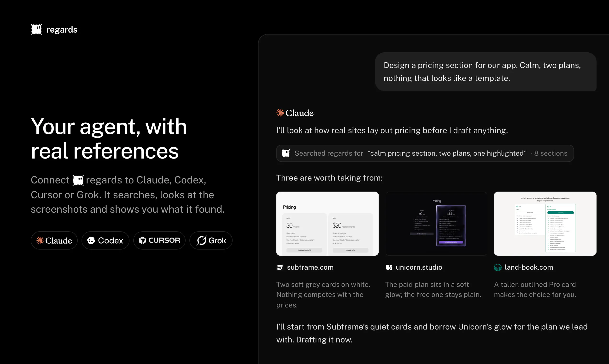The image size is (609, 364).
Task: Click the 'Connect regards to Claude, Codex' paragraph
Action: pyautogui.click(x=128, y=194)
